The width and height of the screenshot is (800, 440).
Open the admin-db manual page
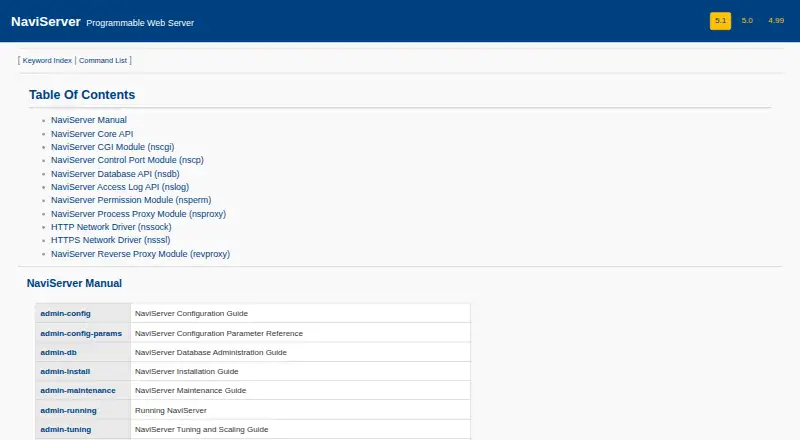click(58, 352)
